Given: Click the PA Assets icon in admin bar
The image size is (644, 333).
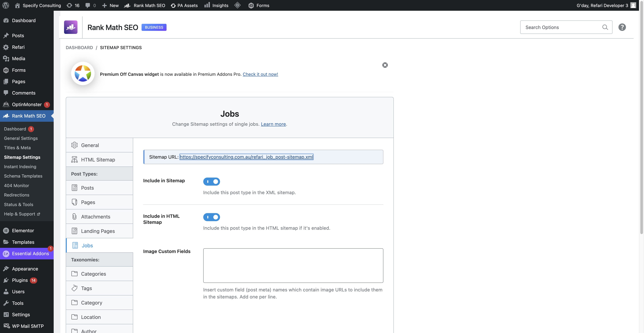Looking at the screenshot, I should tap(184, 5).
